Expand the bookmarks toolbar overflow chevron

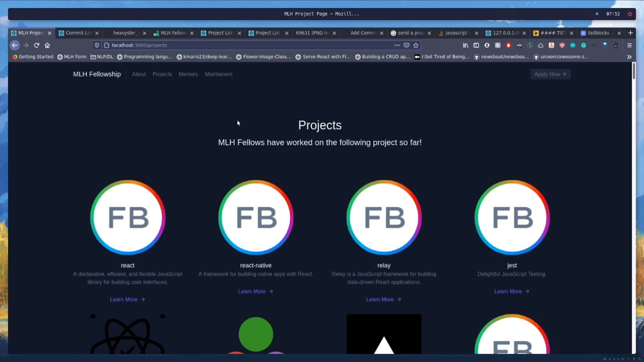coord(629,57)
